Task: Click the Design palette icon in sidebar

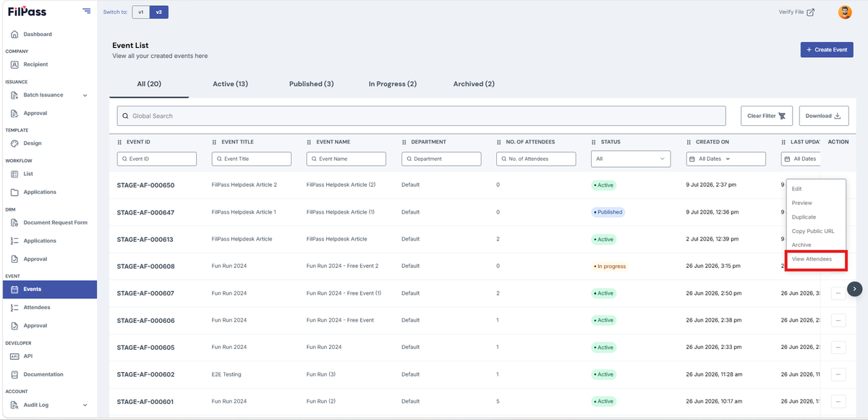Action: [14, 143]
